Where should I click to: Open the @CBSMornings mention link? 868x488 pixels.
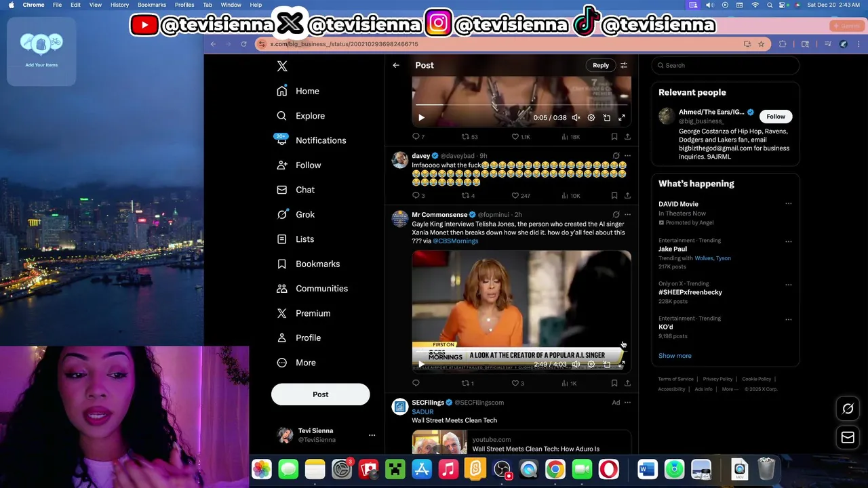(455, 241)
